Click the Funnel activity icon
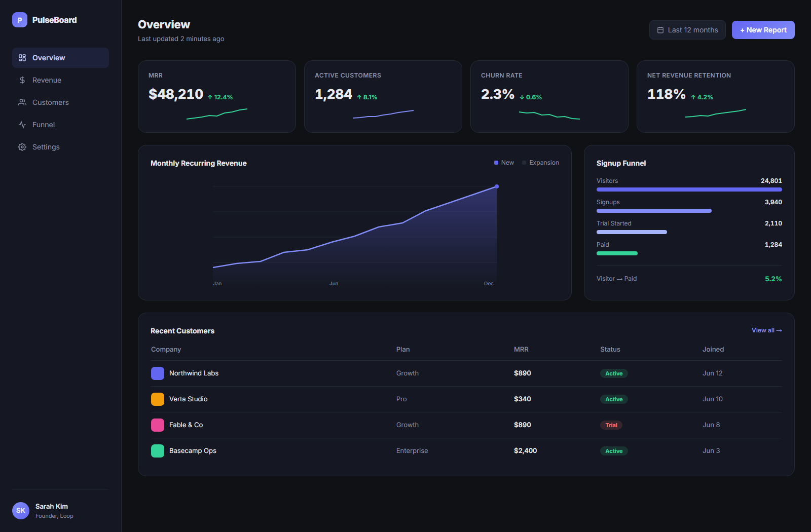 coord(22,125)
